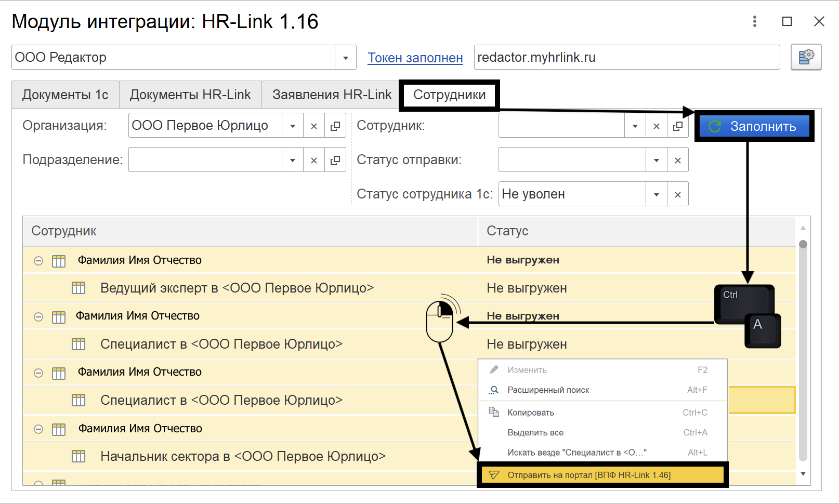Switch to the Заявления HR-Link tab
Image resolution: width=839 pixels, height=504 pixels.
point(332,95)
